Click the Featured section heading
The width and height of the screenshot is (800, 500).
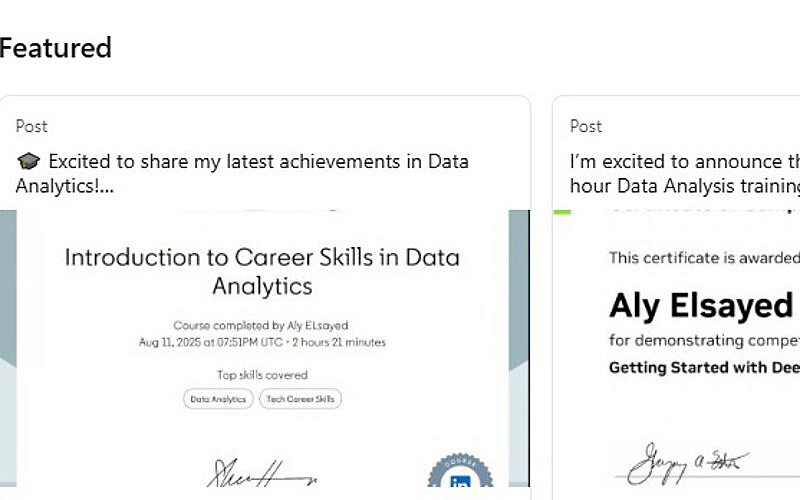click(x=56, y=48)
